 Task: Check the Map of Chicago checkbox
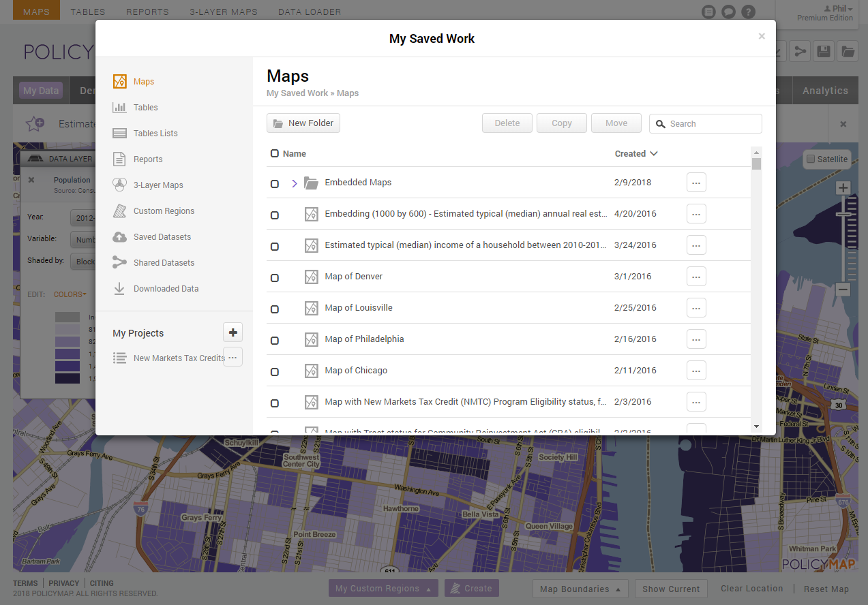coord(275,372)
